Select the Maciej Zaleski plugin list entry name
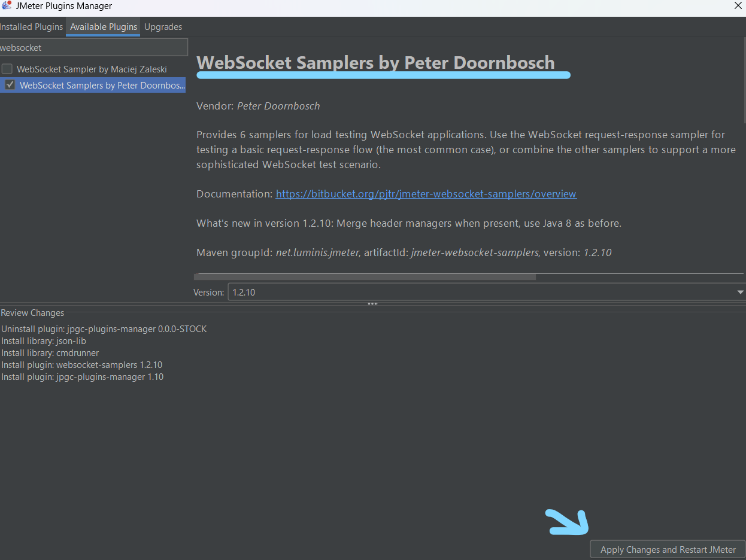The image size is (746, 560). (92, 69)
